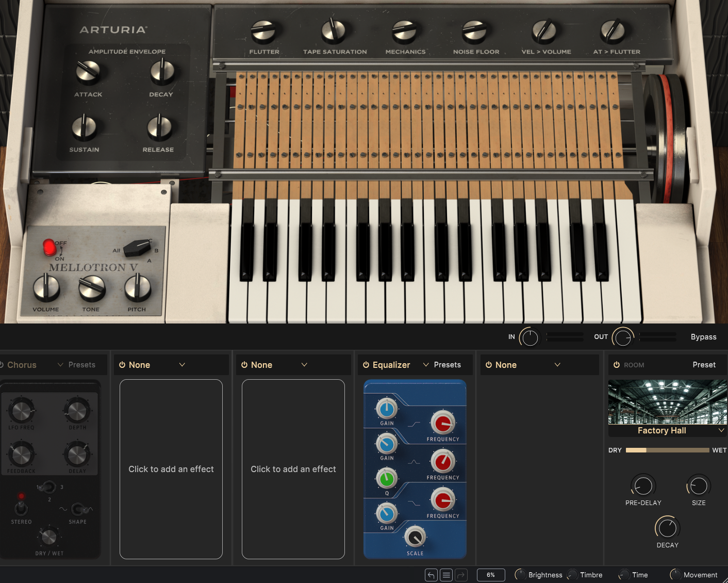The width and height of the screenshot is (728, 583).
Task: Open the reverb Preset menu
Action: pyautogui.click(x=704, y=365)
